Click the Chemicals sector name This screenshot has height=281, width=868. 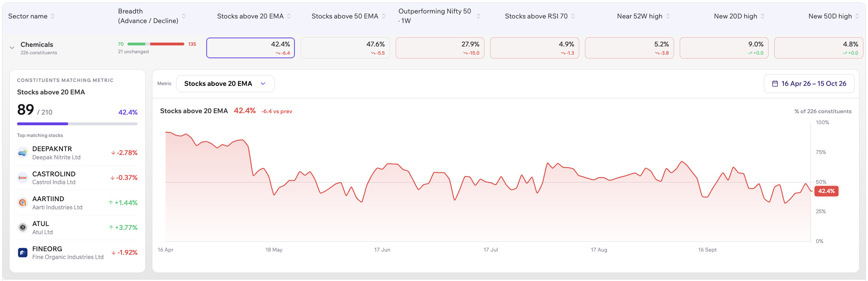37,44
